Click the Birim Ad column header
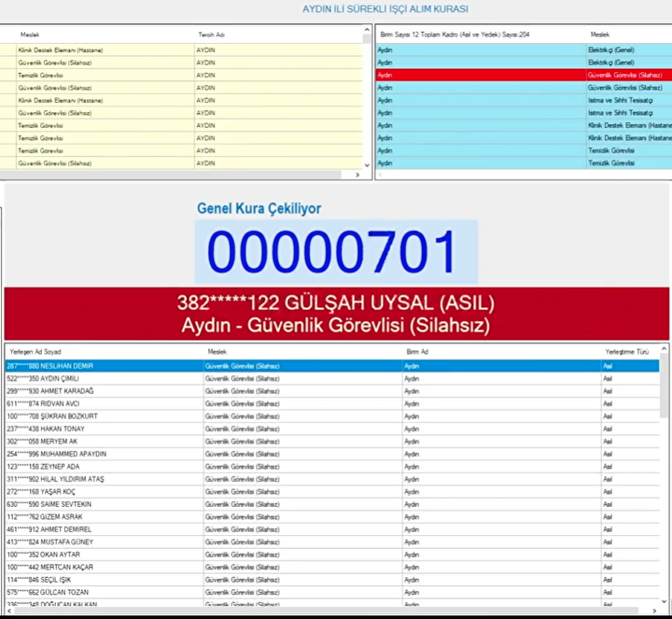 point(417,352)
